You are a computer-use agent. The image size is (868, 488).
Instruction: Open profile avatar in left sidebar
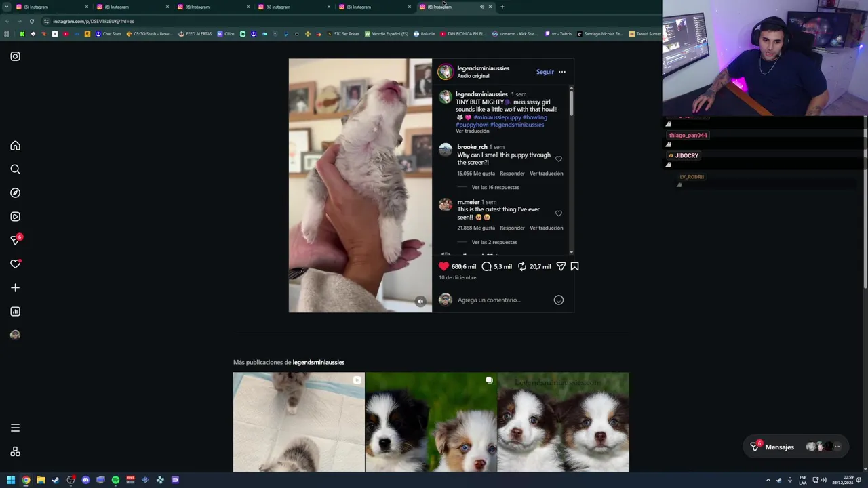15,335
